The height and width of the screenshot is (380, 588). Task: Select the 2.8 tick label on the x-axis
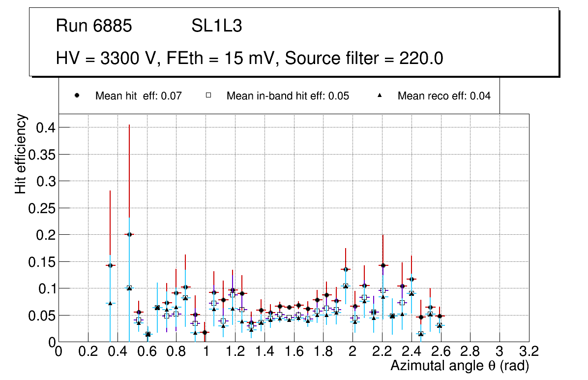pos(470,351)
